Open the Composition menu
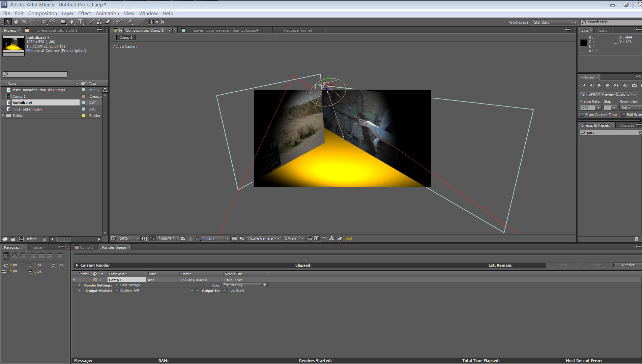The image size is (642, 364). coord(42,13)
